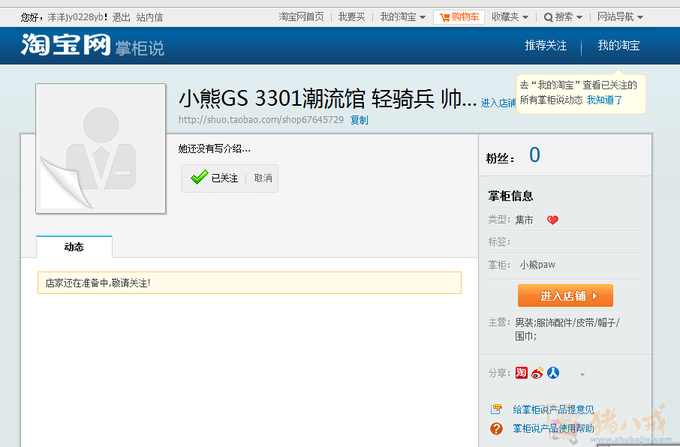Click the fans count 0
Screen dimensions: 680x447
click(x=534, y=155)
